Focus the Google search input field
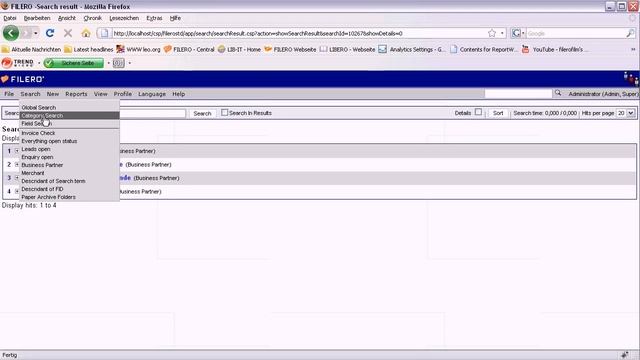Screen dimensions: 640x360 coord(576,33)
